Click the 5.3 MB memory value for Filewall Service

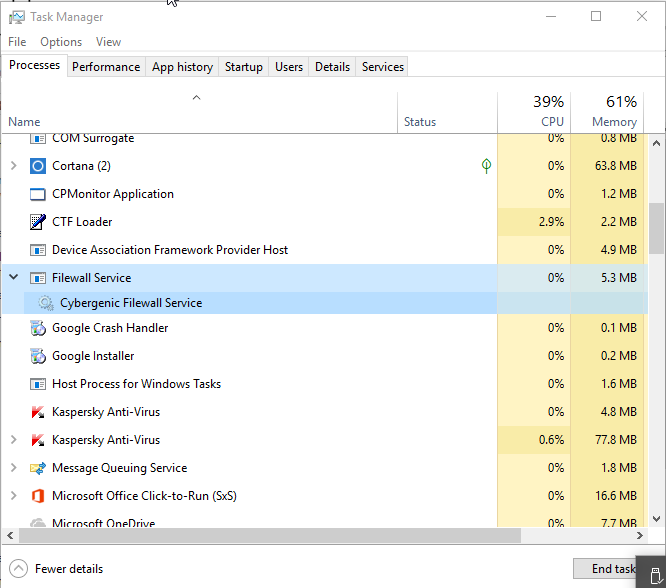618,278
